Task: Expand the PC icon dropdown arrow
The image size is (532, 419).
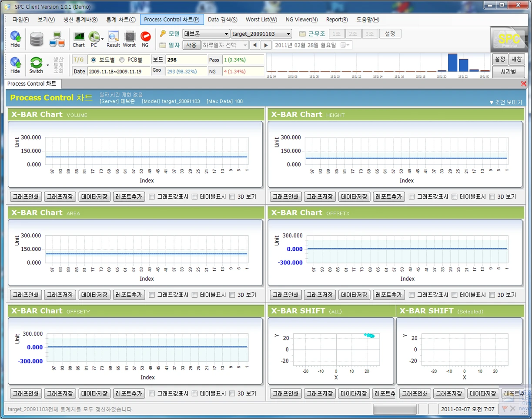Action: (102, 39)
